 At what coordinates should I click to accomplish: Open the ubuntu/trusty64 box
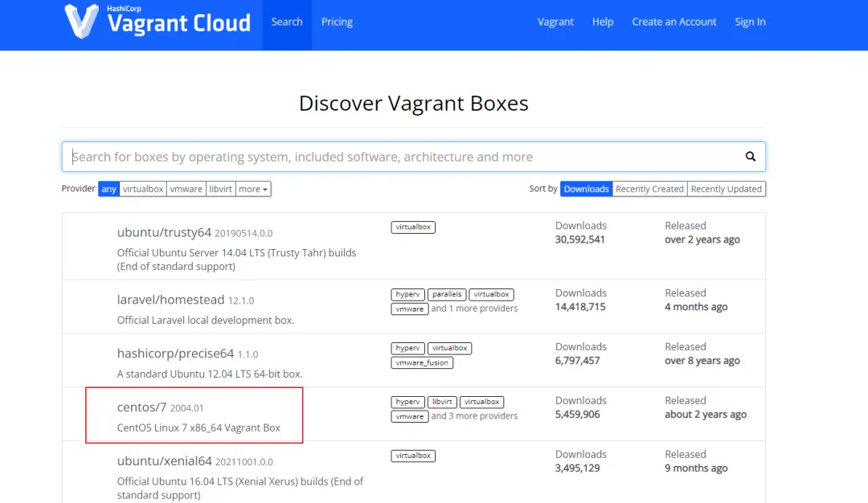point(164,232)
